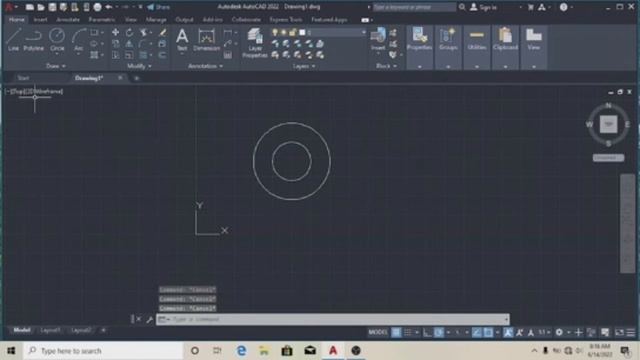The image size is (640, 360).
Task: Open the layer name dropdown list
Action: pos(363,32)
